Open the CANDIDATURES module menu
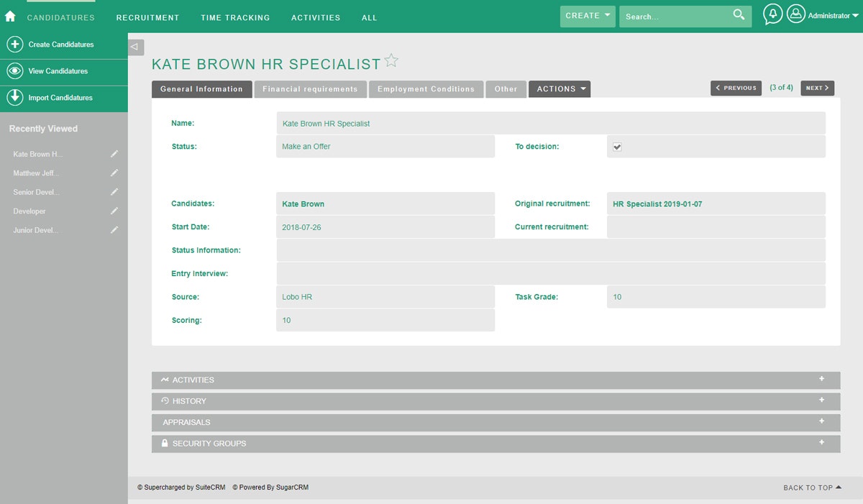Image resolution: width=863 pixels, height=504 pixels. [x=60, y=18]
